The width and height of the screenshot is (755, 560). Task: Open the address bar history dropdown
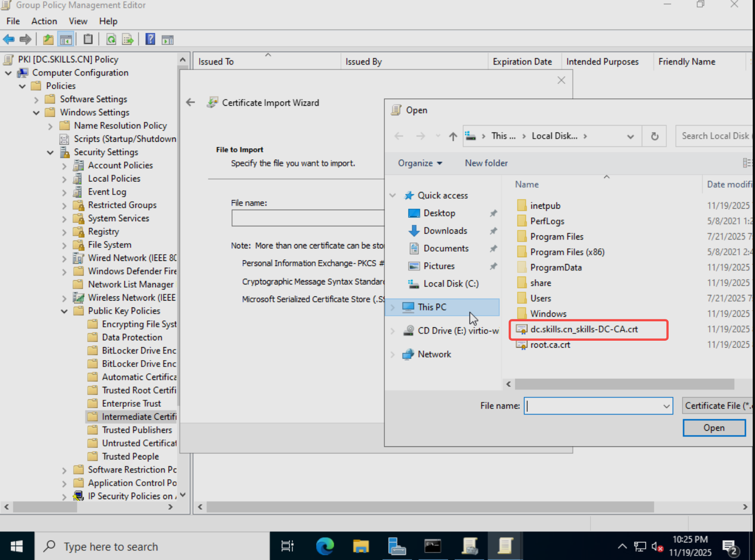coord(630,136)
